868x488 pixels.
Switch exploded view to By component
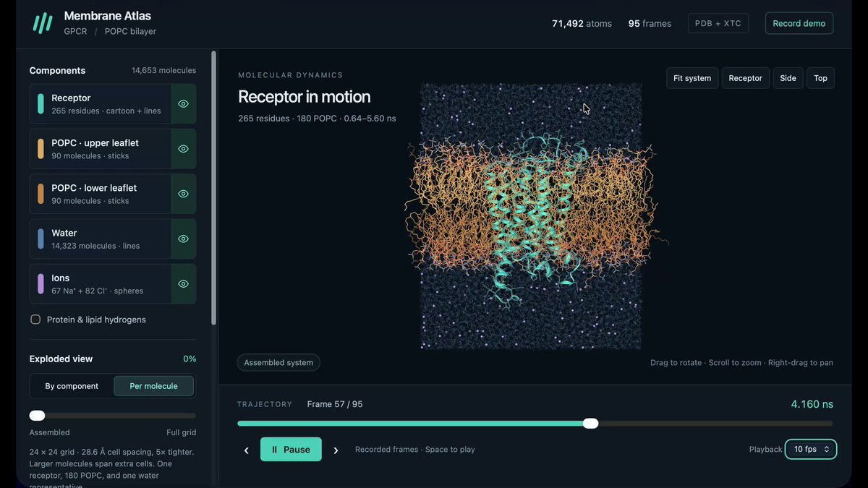72,386
